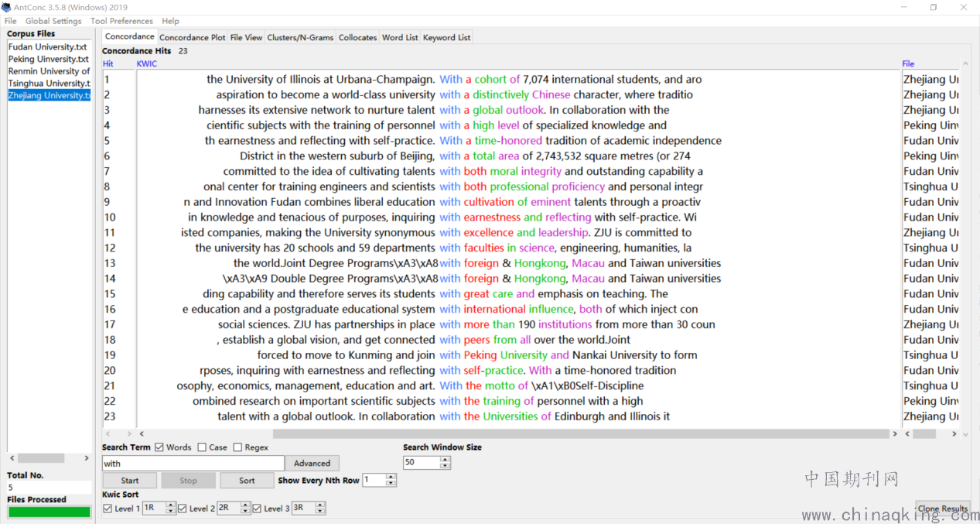Screen dimensions: 980x524
Task: Decrease Show Every Nth Row value
Action: tap(391, 484)
